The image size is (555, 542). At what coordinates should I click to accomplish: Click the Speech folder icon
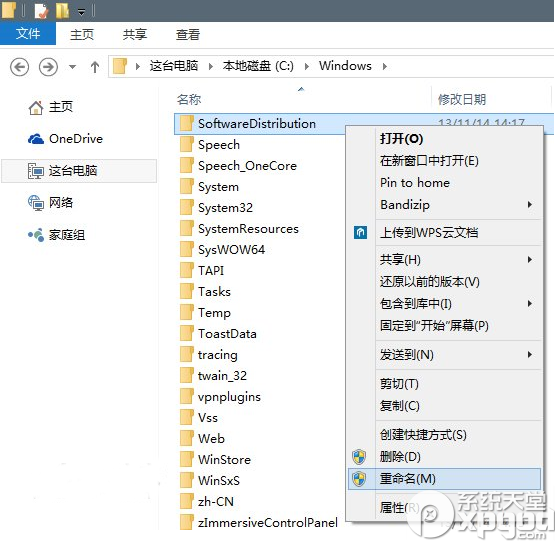[x=187, y=144]
